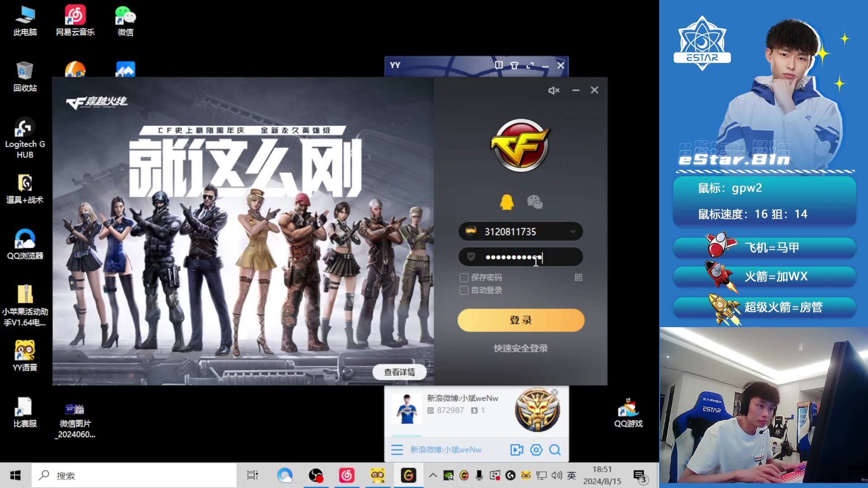Open 道具+战术 desktop shortcut
Screen dimensions: 868x488
(25, 188)
